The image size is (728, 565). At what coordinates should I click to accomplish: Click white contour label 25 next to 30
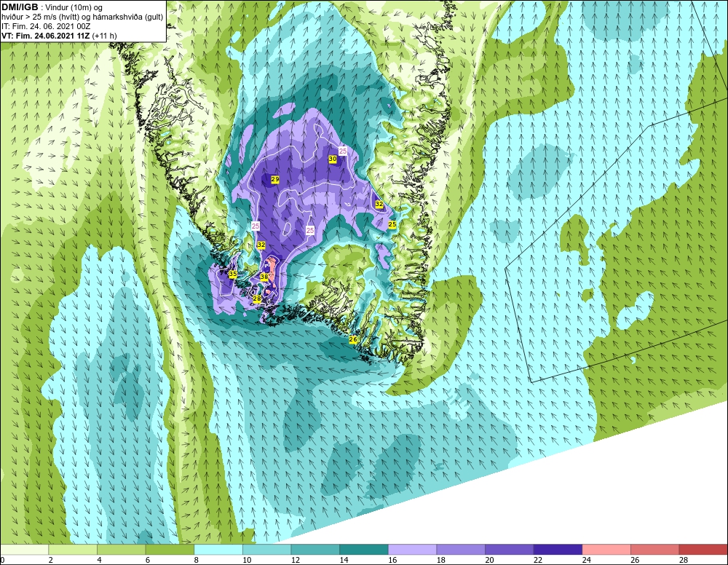coord(343,151)
